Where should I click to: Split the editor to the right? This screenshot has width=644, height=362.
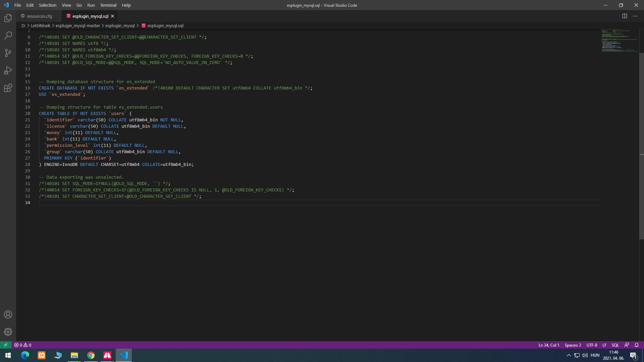pos(625,16)
